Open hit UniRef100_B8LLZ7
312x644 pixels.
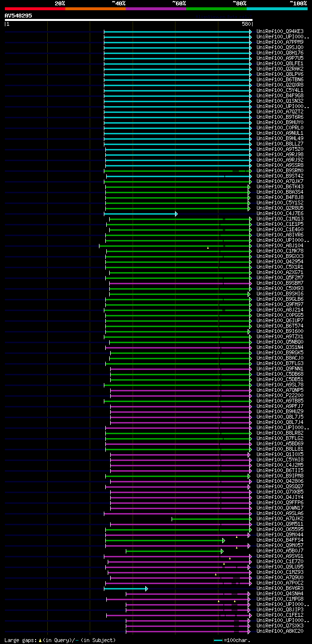point(280,144)
